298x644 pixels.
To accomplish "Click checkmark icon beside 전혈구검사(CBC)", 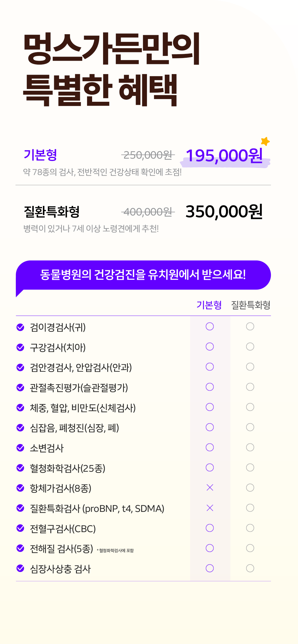I will [20, 528].
